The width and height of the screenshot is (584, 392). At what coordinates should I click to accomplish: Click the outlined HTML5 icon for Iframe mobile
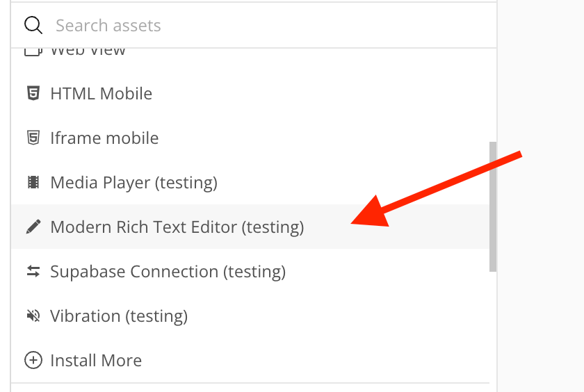tap(33, 138)
